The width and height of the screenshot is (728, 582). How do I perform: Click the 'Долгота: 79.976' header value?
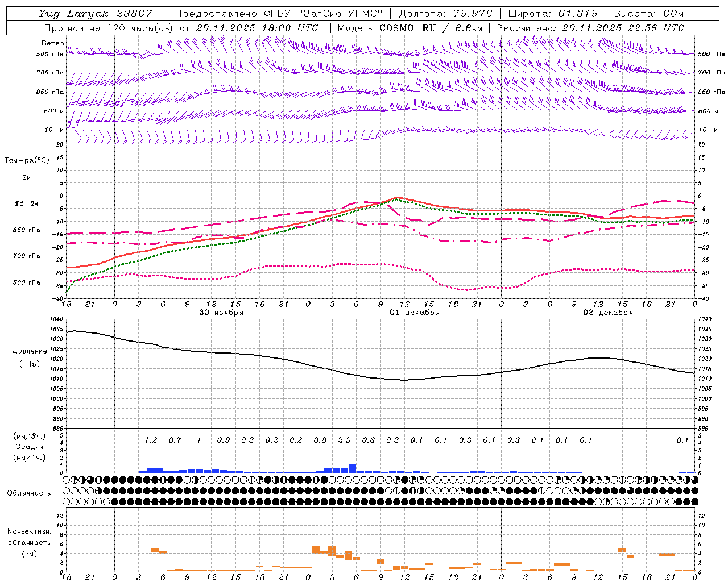click(x=446, y=14)
